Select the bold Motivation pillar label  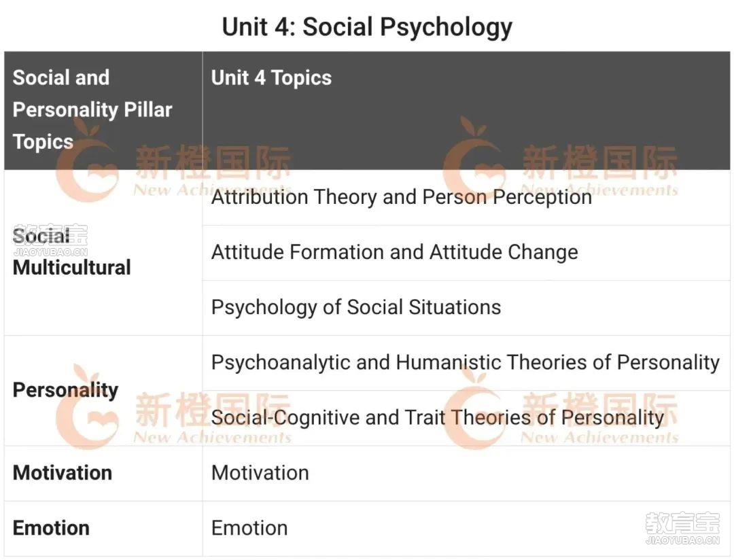click(63, 473)
